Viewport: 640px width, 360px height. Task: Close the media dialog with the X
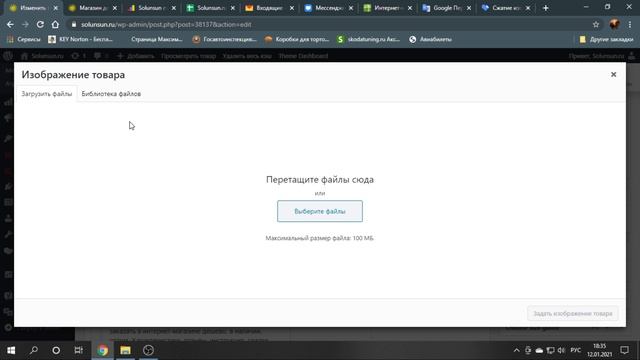point(613,74)
